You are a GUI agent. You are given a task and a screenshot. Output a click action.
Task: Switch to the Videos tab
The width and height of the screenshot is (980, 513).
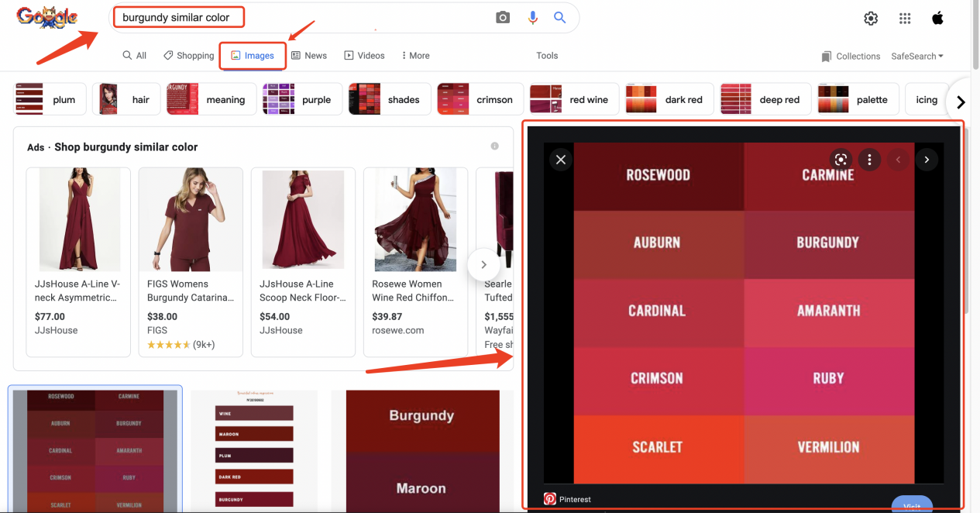point(364,55)
